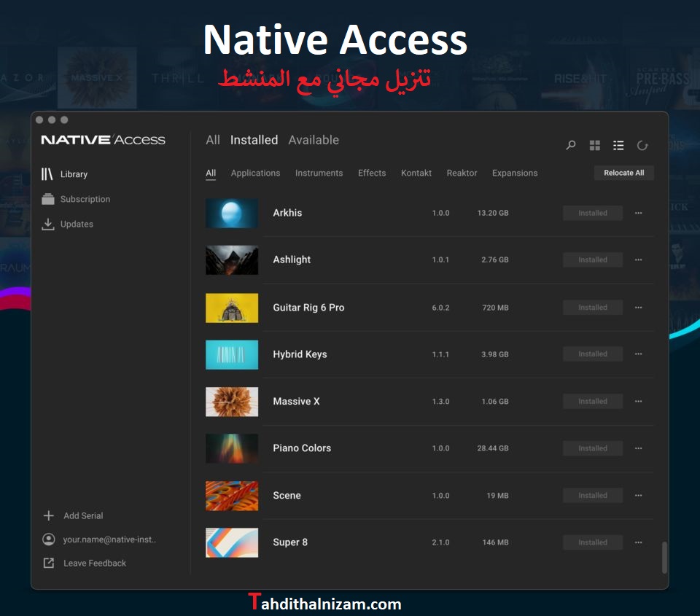Click the Leave Feedback external-link icon

(x=49, y=563)
